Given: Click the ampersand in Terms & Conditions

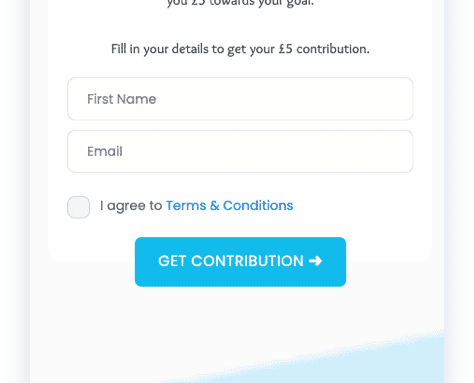Looking at the screenshot, I should [x=215, y=206].
